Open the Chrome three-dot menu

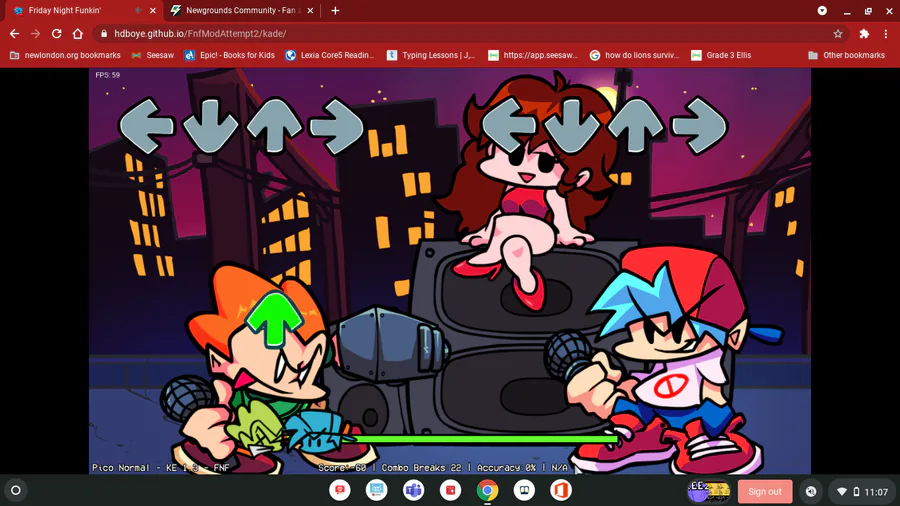[886, 34]
